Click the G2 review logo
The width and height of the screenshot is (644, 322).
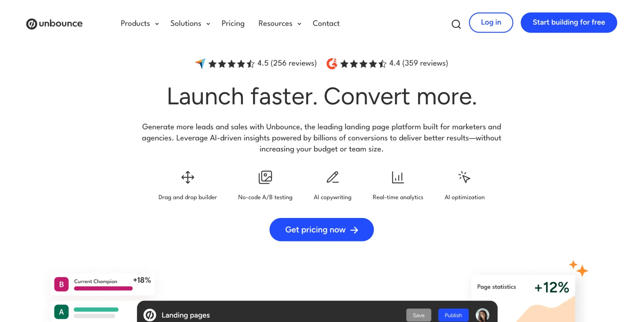[x=331, y=63]
